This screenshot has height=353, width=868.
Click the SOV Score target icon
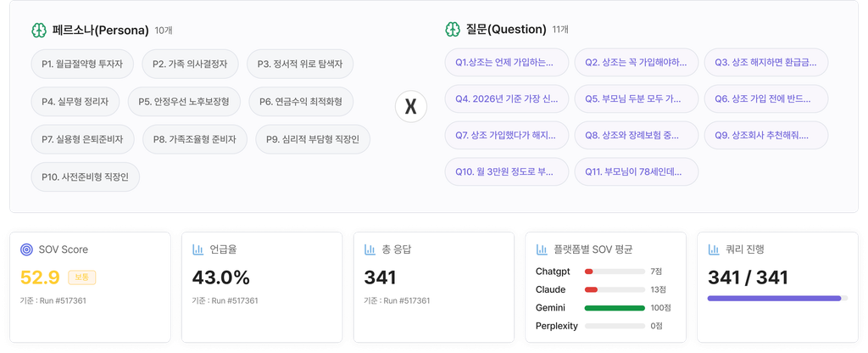pyautogui.click(x=26, y=249)
